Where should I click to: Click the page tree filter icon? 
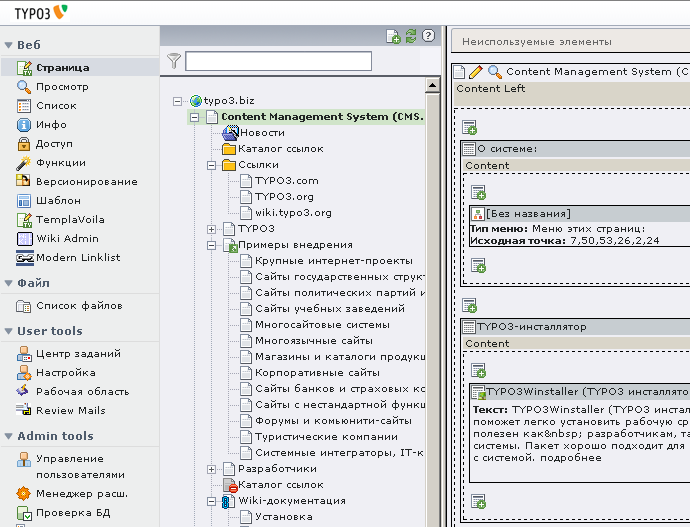pyautogui.click(x=174, y=61)
